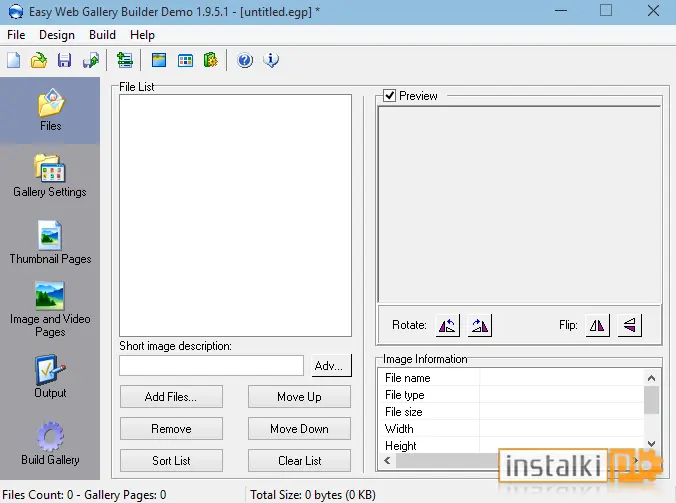Open the Build Gallery sidebar section
The image size is (676, 503).
tap(50, 443)
